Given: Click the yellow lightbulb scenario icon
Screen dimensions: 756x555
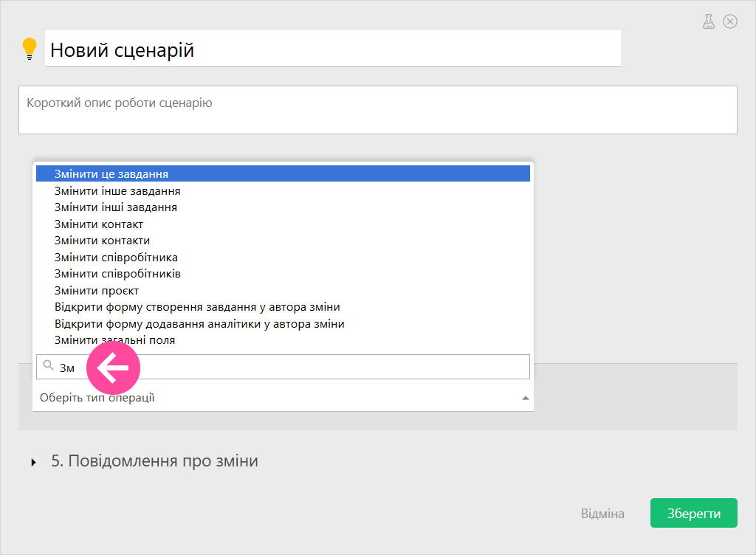Looking at the screenshot, I should 30,49.
